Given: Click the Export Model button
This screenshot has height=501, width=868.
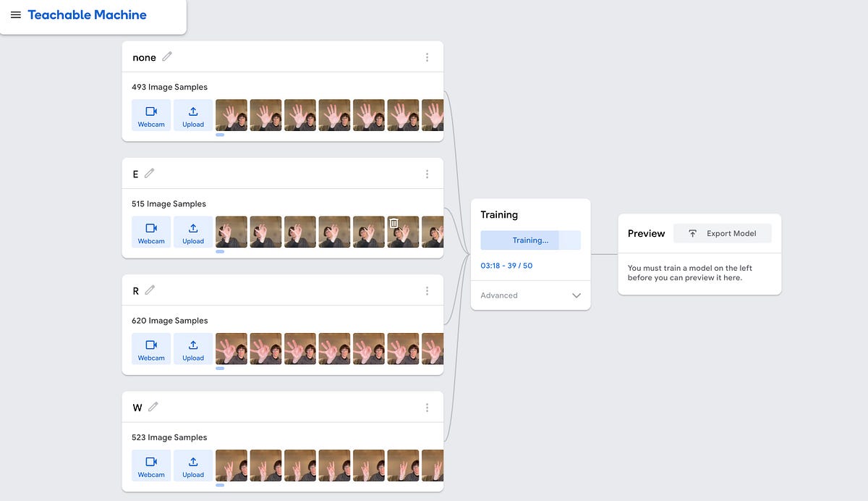Looking at the screenshot, I should point(722,233).
